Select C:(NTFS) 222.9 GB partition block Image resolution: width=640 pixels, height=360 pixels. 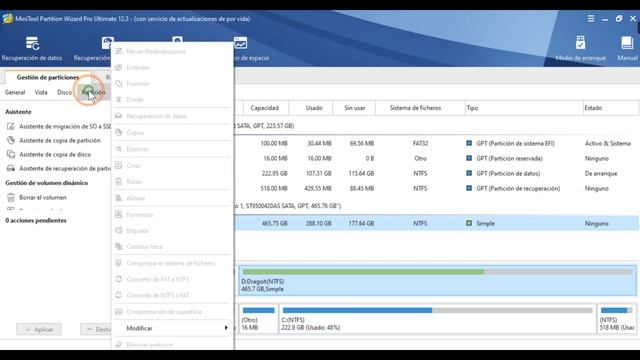[438, 318]
